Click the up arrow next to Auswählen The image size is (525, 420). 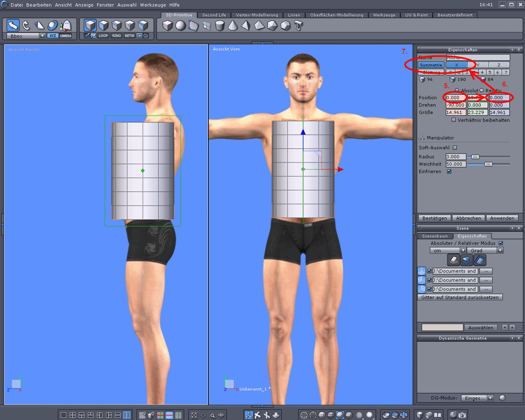click(512, 327)
